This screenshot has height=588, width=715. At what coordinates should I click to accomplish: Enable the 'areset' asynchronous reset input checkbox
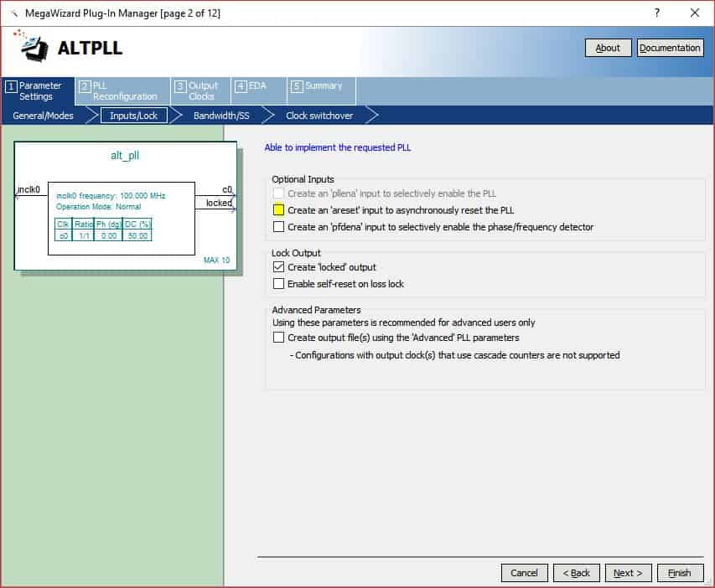click(x=279, y=210)
